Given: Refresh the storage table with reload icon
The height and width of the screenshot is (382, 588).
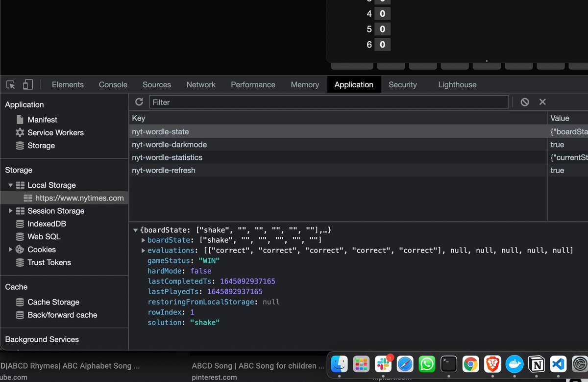Looking at the screenshot, I should click(x=139, y=102).
